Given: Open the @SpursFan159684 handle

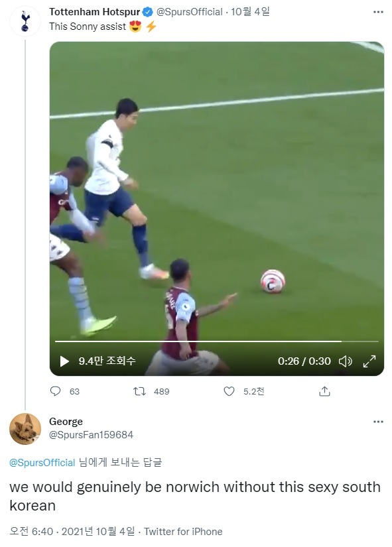Looking at the screenshot, I should point(91,435).
